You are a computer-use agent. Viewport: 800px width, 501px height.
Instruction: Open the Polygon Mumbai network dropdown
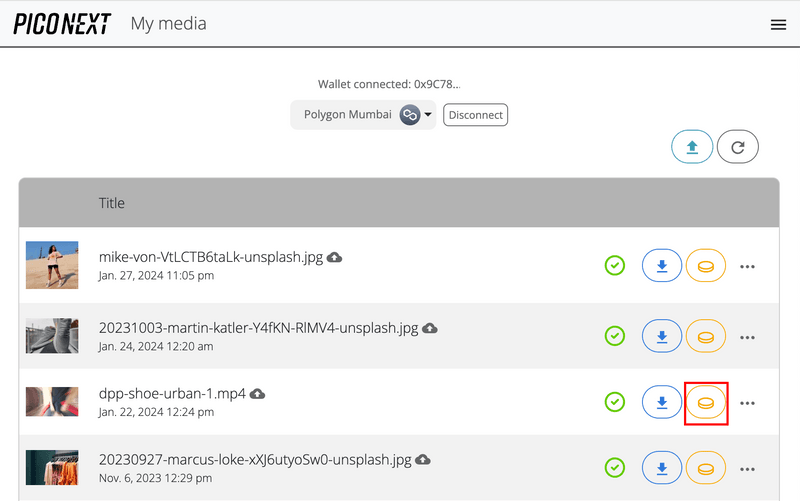pos(363,115)
